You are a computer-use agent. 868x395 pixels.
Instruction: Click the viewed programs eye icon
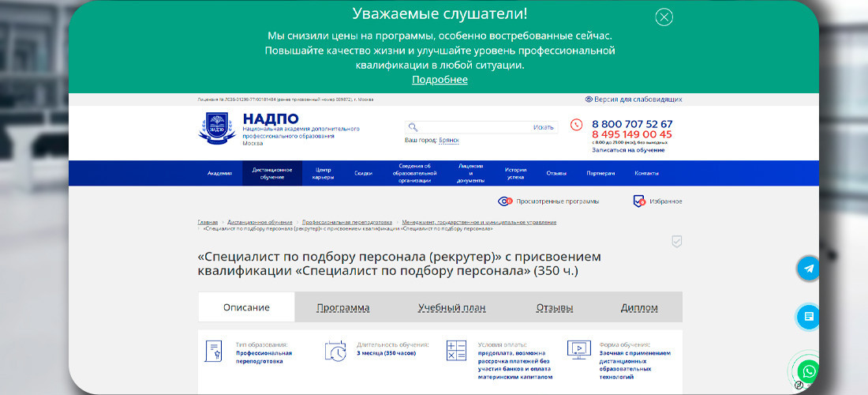(x=505, y=201)
